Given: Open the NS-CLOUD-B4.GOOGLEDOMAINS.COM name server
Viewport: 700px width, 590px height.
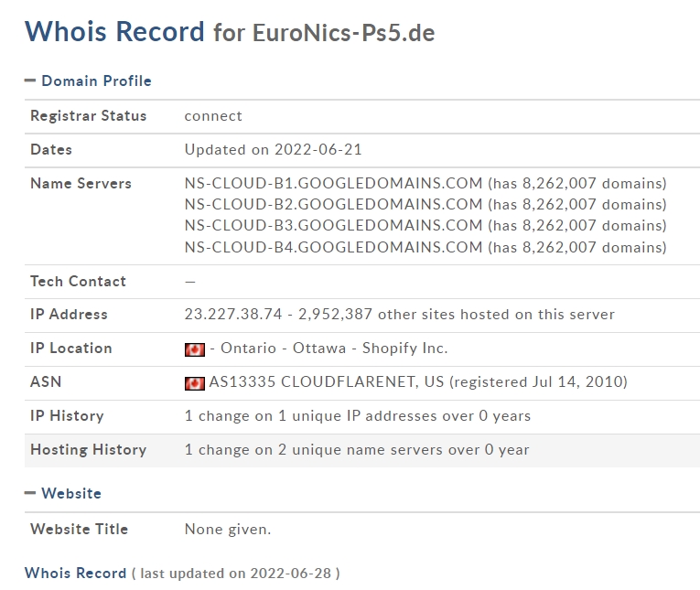Looking at the screenshot, I should point(333,247).
